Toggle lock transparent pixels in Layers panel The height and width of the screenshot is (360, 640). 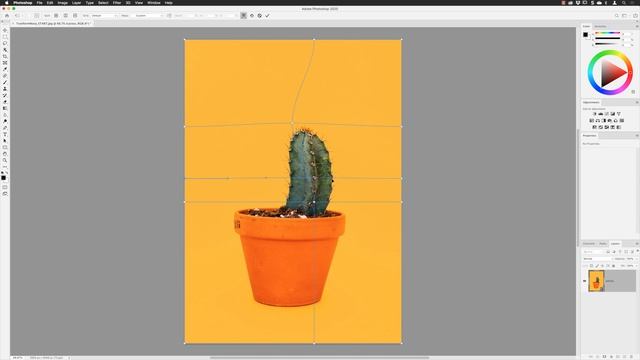point(591,266)
